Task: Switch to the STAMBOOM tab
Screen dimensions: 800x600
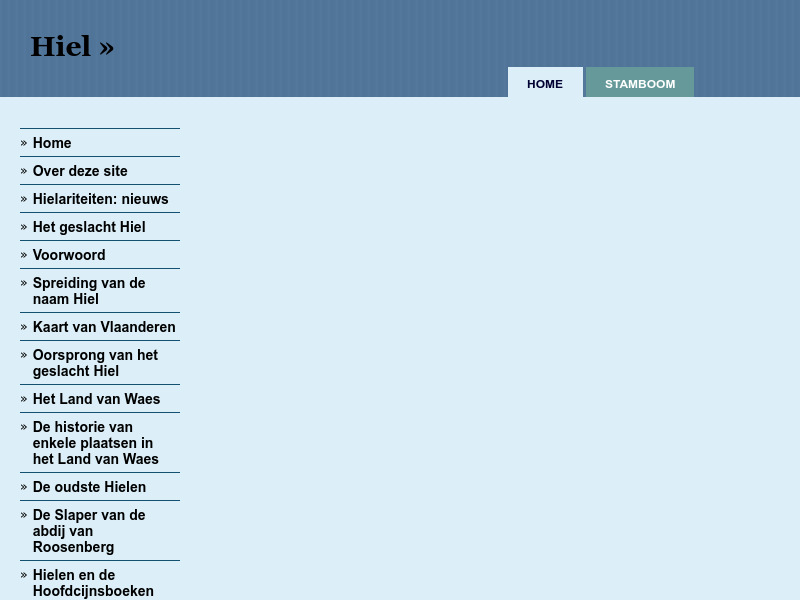Action: [640, 84]
